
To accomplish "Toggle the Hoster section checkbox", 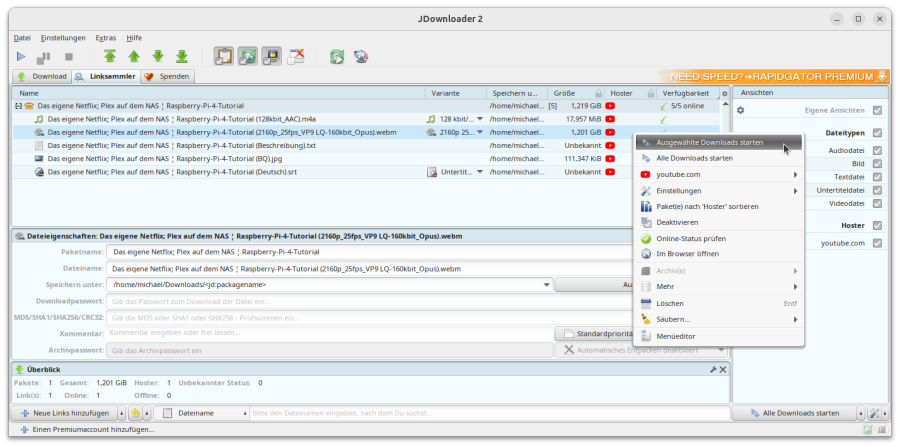I will [x=877, y=226].
